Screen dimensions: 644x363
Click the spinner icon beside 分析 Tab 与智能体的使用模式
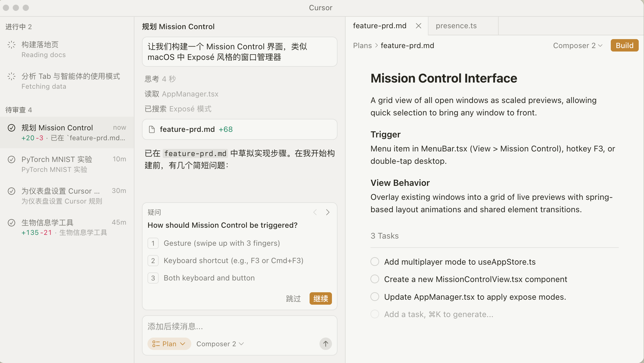pyautogui.click(x=11, y=76)
